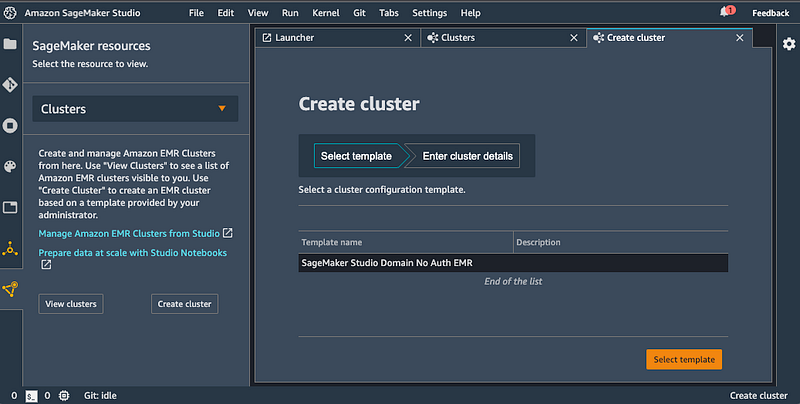Open the Git menu in menu bar
Screen dimensions: 800x404
tap(359, 13)
